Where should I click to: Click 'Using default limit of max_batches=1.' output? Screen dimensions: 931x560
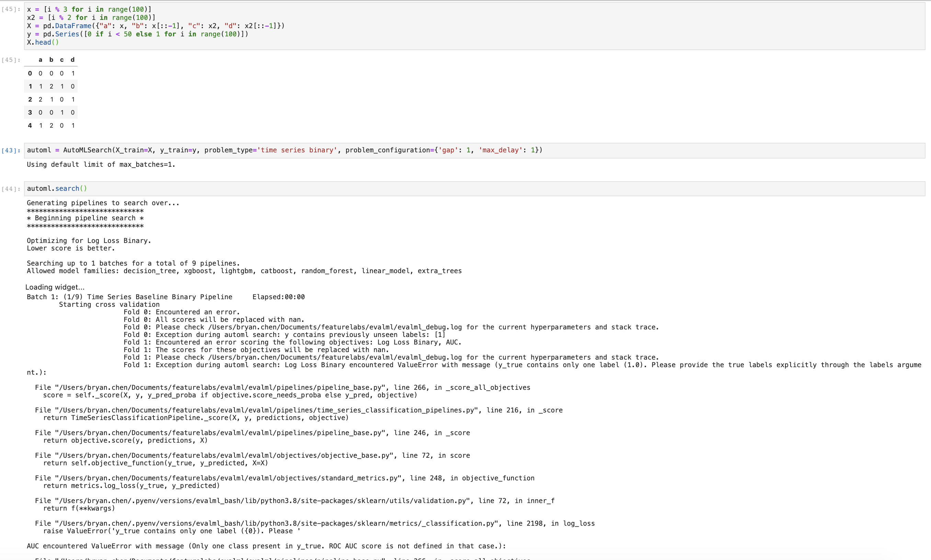(x=101, y=164)
